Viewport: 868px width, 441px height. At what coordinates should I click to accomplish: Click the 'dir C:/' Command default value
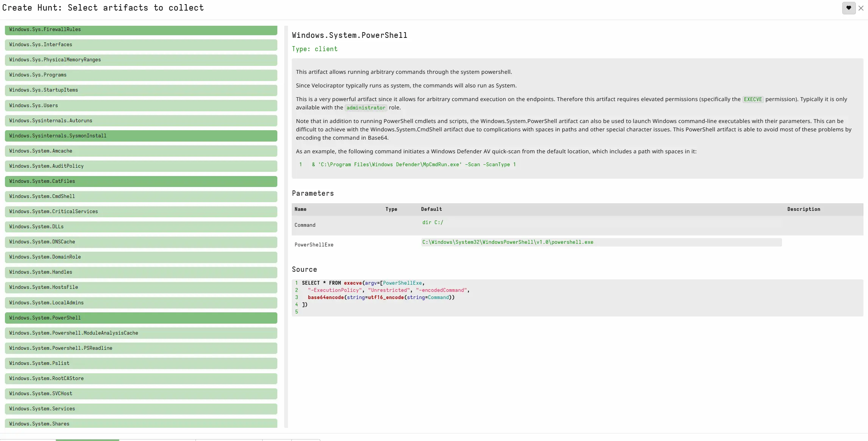click(x=433, y=223)
